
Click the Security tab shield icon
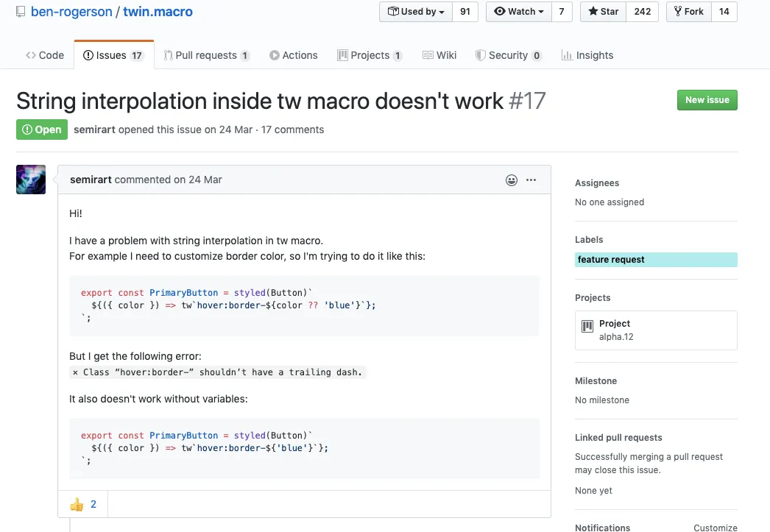click(480, 55)
